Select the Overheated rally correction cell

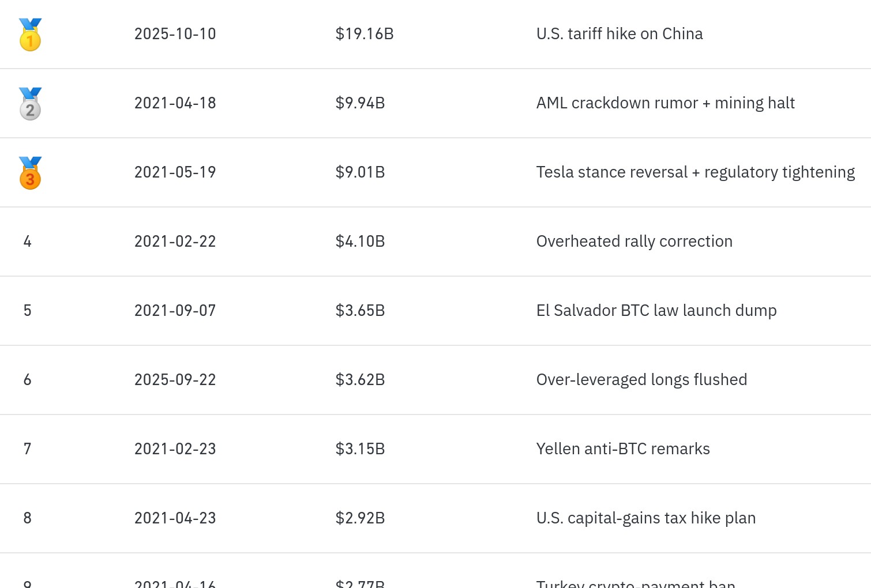point(634,242)
